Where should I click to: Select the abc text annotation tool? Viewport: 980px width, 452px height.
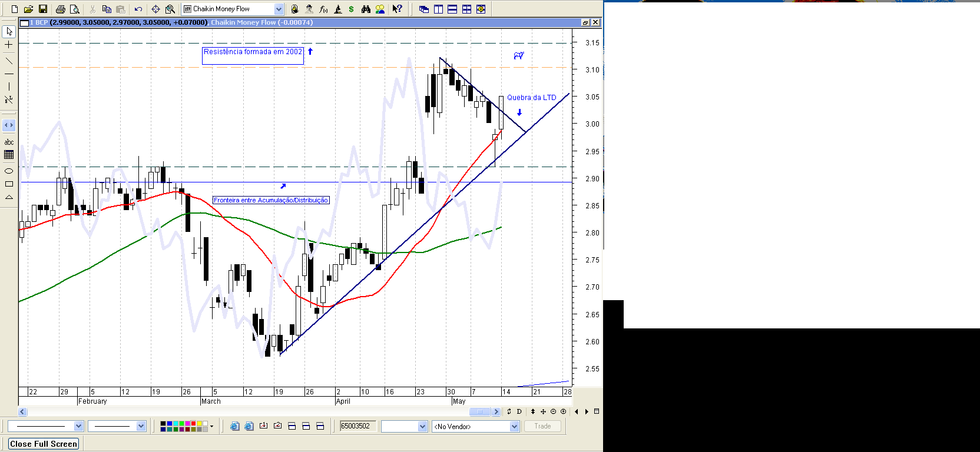pyautogui.click(x=9, y=142)
